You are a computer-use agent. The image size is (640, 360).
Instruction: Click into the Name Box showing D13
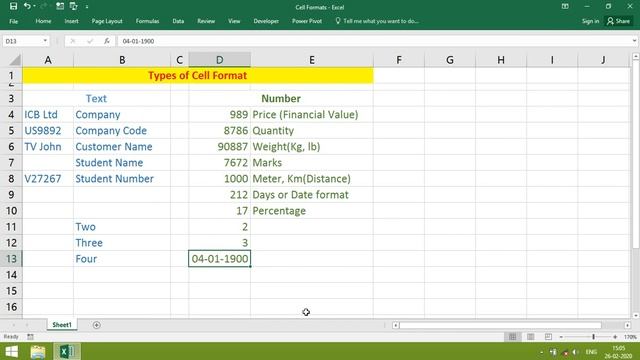[x=22, y=41]
